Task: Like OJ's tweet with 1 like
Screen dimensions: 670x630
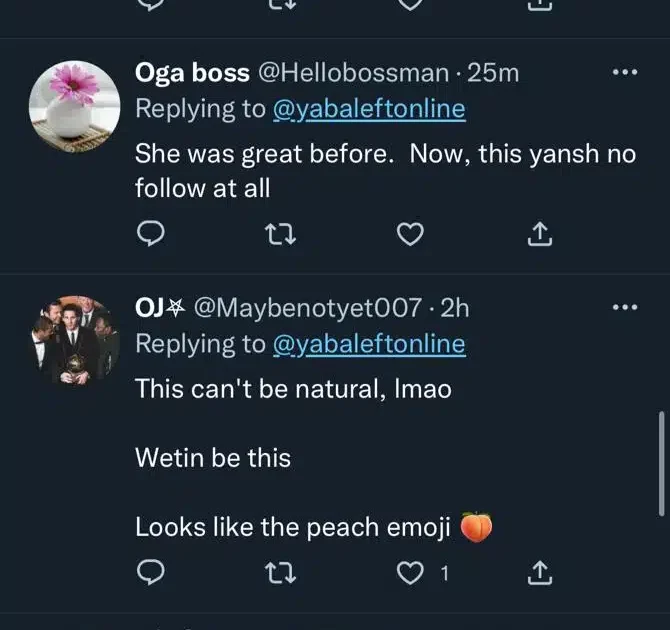Action: [408, 572]
